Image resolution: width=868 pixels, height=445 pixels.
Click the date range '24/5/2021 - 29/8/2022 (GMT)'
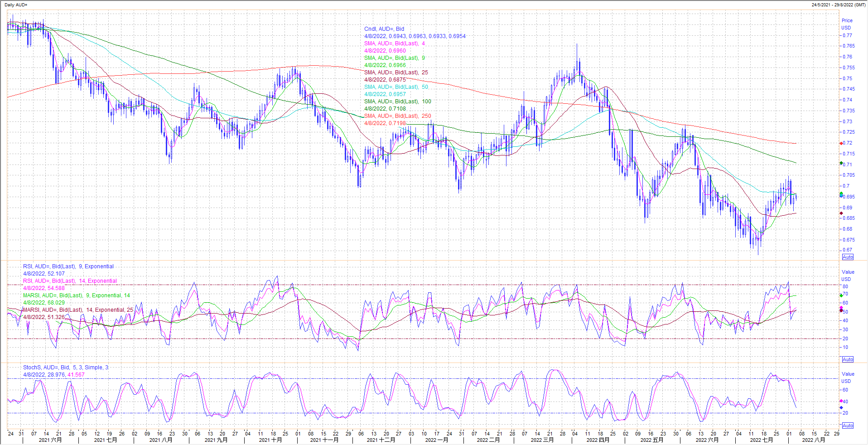pos(839,5)
